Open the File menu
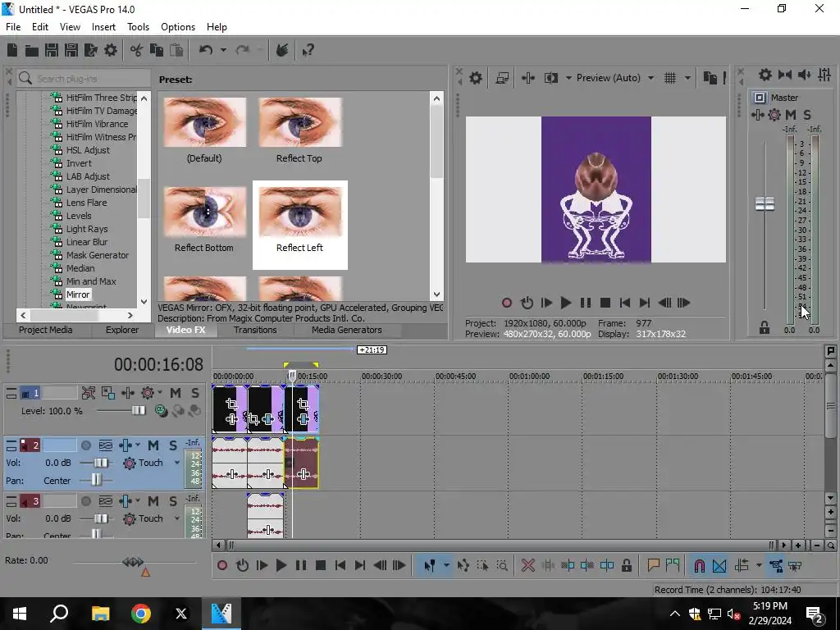 (13, 27)
